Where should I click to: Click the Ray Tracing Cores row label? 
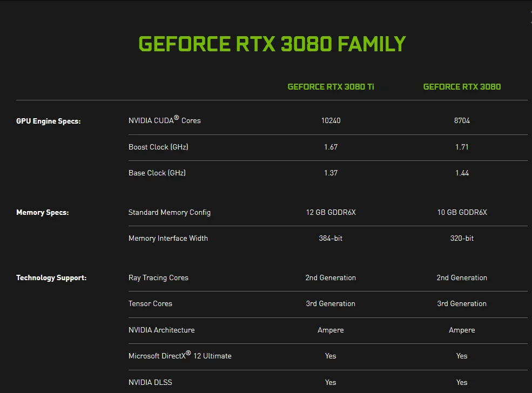click(x=158, y=277)
